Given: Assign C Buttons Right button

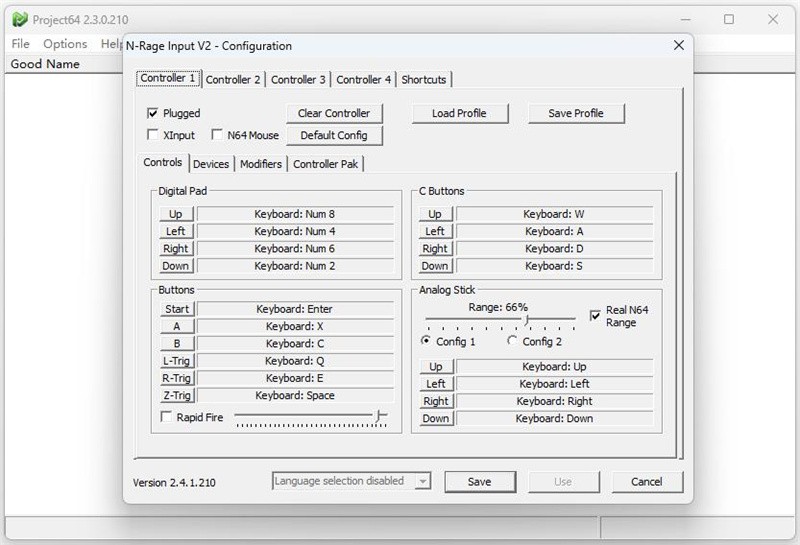Looking at the screenshot, I should click(435, 249).
